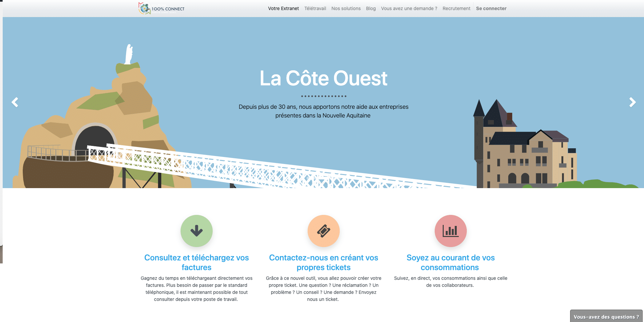
Task: Open 'Contactez-nous en créant vos propres tickets'
Action: click(324, 262)
